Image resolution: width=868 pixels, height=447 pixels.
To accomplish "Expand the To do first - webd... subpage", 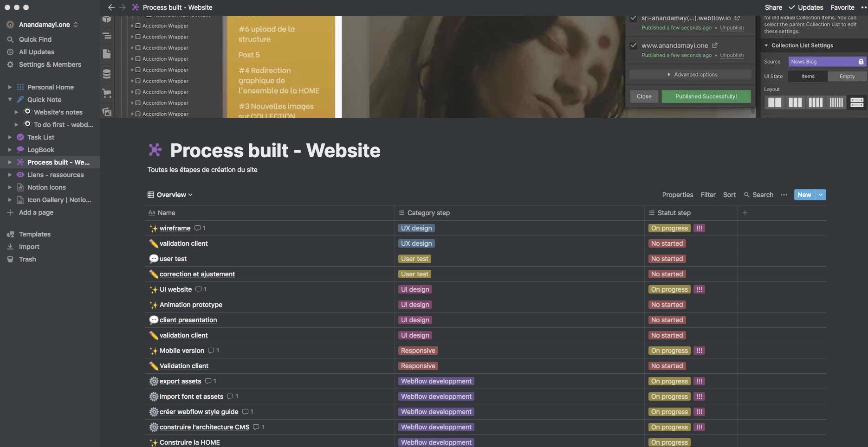I will [x=16, y=125].
